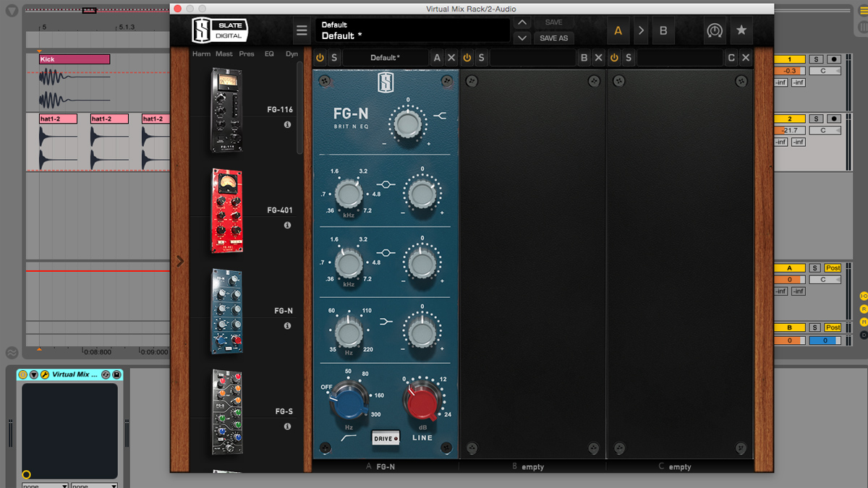This screenshot has width=868, height=488.
Task: Toggle Virtual Mix device activator in Ableton
Action: pyautogui.click(x=22, y=374)
